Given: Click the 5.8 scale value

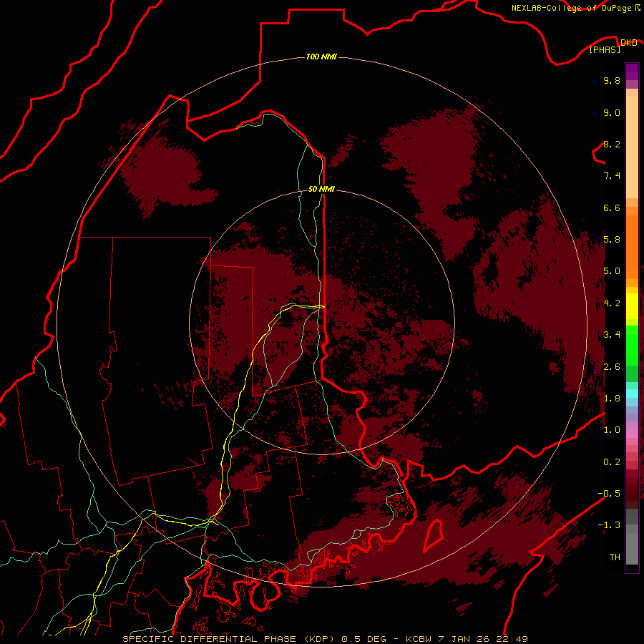Looking at the screenshot, I should [612, 240].
